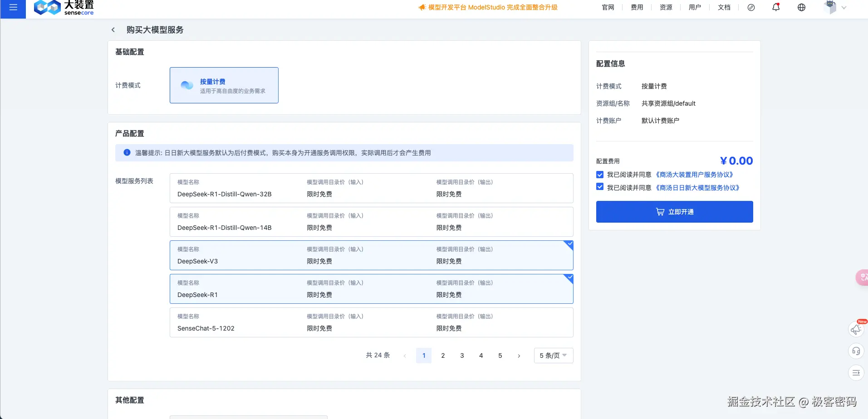
Task: Go to pagination page 3
Action: (462, 355)
